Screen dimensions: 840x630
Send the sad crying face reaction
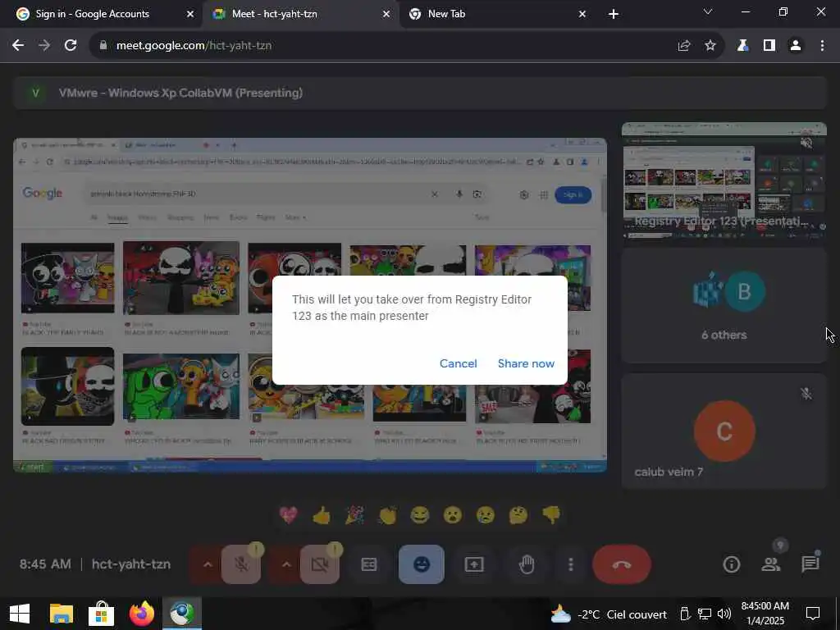(486, 515)
